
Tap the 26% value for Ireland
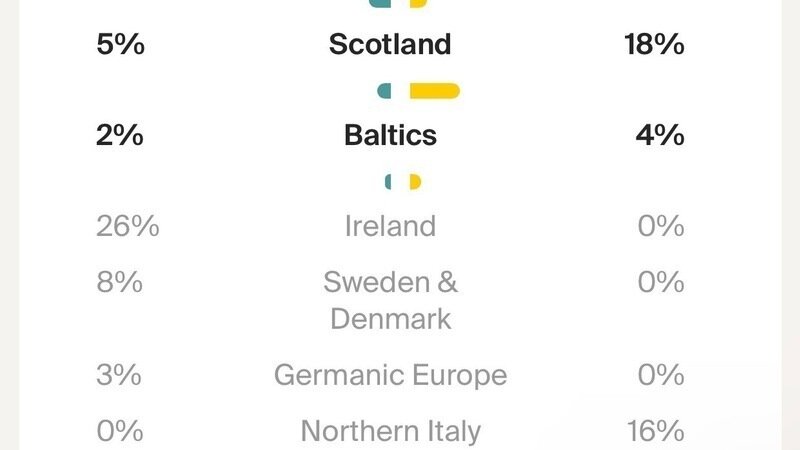tap(127, 226)
